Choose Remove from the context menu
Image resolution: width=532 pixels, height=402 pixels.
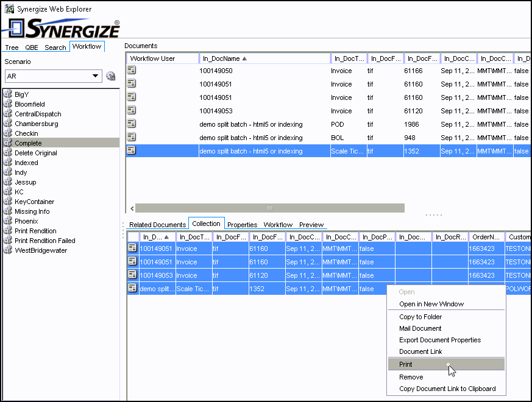[446, 377]
